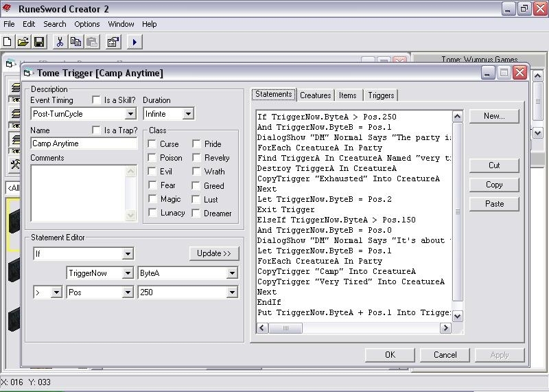The width and height of the screenshot is (549, 392).
Task: Click the Properties toolbar icon
Action: [113, 42]
